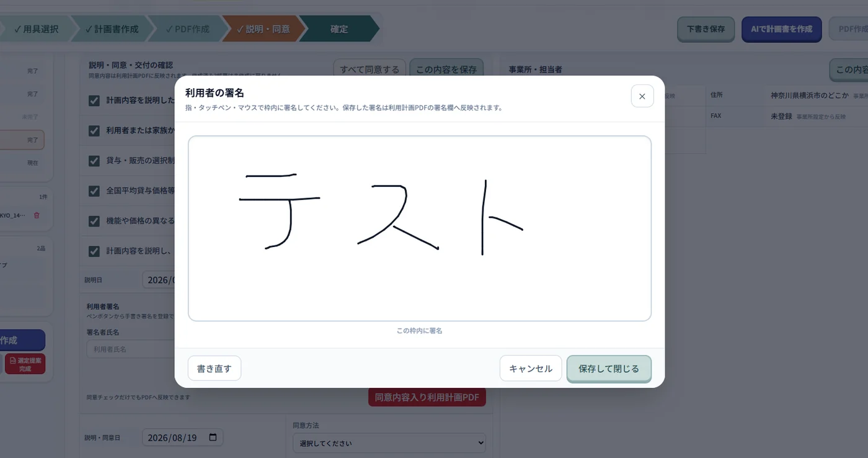The height and width of the screenshot is (458, 868).
Task: Go to the 確定 step
Action: pyautogui.click(x=339, y=29)
